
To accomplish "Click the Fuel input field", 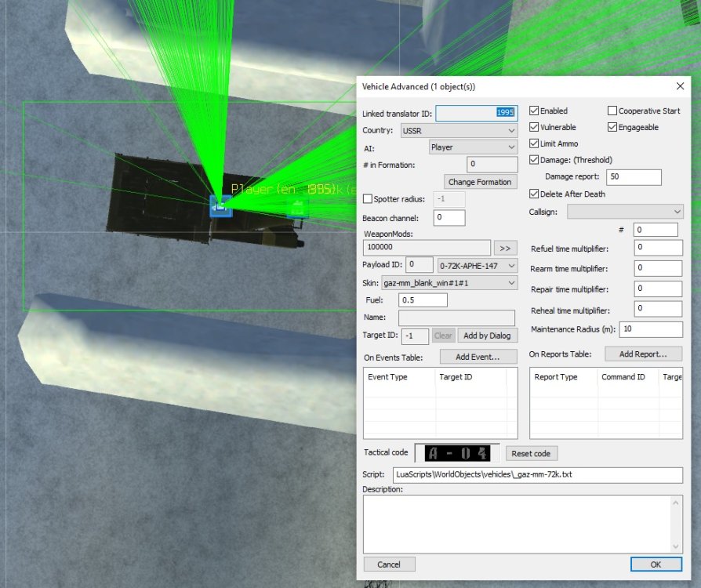I will point(423,299).
